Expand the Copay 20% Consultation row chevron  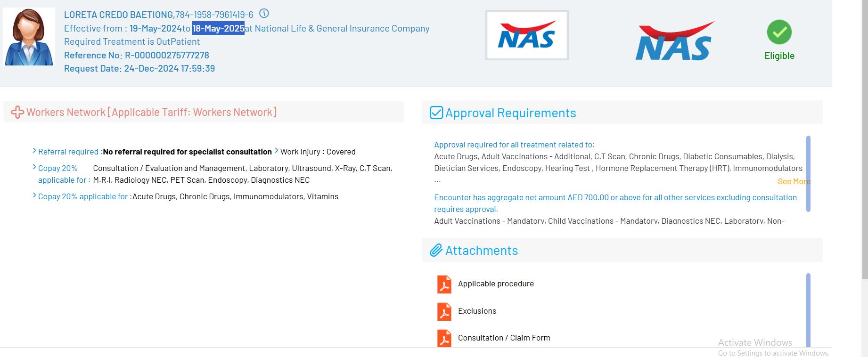[x=34, y=167]
